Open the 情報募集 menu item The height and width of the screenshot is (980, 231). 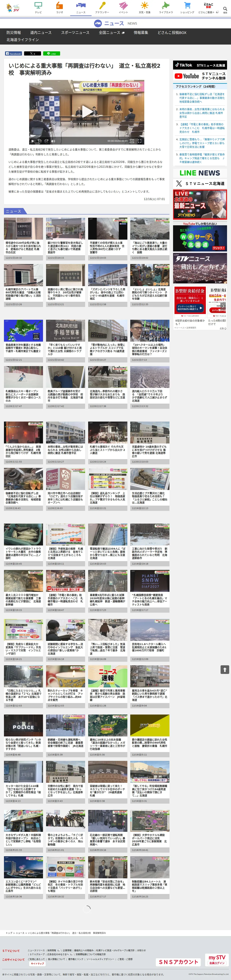[x=141, y=32]
